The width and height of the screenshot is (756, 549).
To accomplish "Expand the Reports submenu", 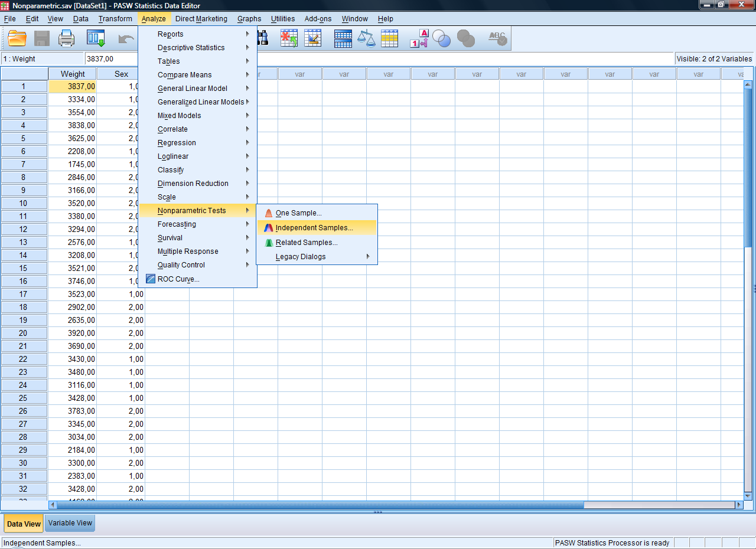I will 197,34.
